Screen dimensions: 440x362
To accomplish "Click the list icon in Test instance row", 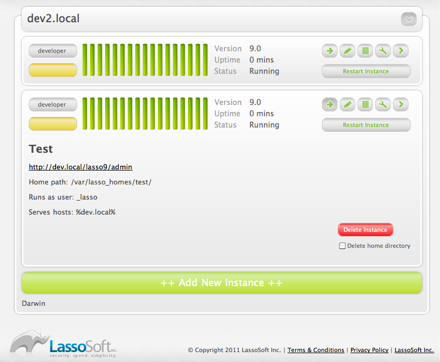I will [365, 104].
